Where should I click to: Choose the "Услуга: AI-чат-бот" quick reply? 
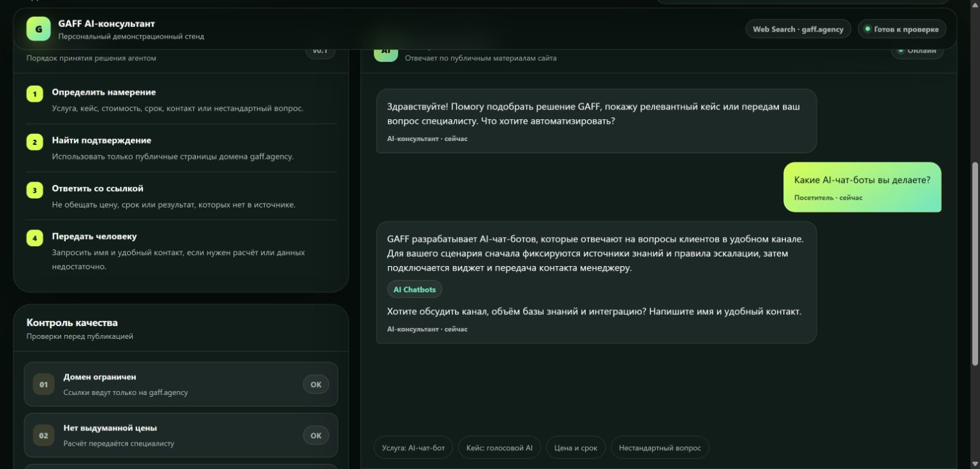click(413, 448)
